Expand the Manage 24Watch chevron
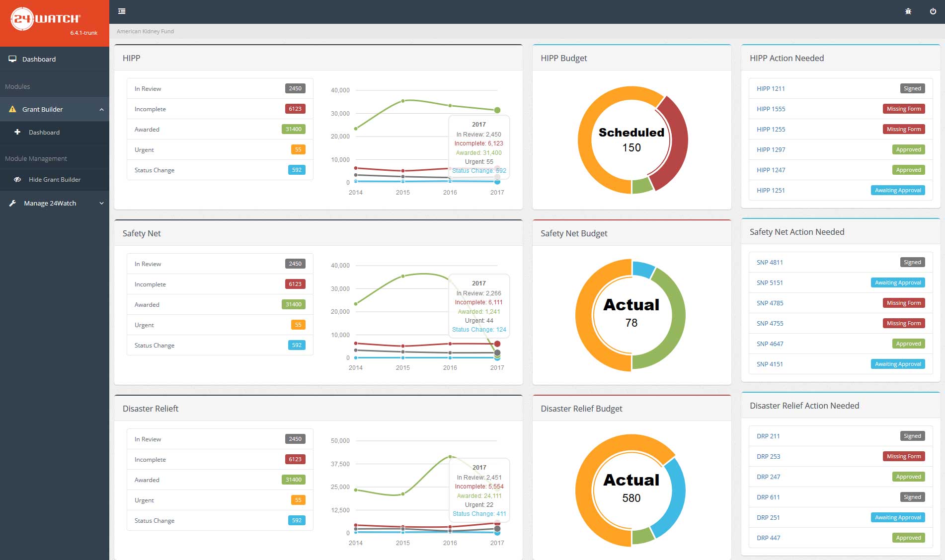 pyautogui.click(x=101, y=203)
